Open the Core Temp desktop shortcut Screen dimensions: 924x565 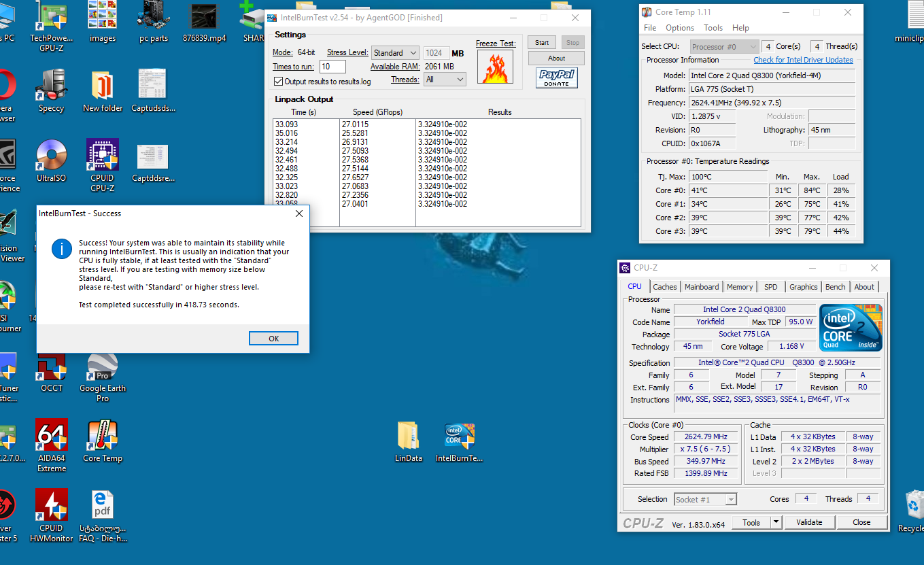pos(103,436)
